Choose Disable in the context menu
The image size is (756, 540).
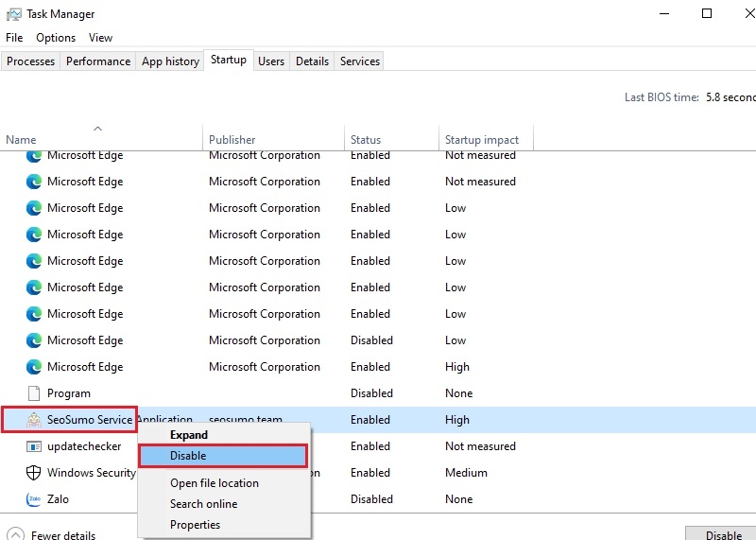(x=223, y=456)
